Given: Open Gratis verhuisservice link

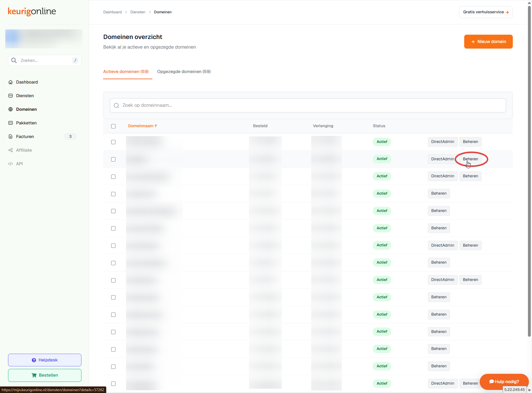Looking at the screenshot, I should click(486, 12).
